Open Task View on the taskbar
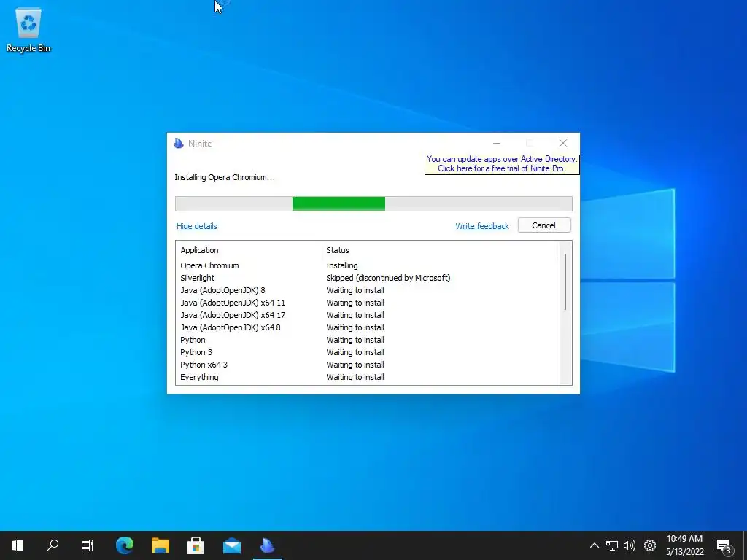This screenshot has width=747, height=560. pos(88,545)
